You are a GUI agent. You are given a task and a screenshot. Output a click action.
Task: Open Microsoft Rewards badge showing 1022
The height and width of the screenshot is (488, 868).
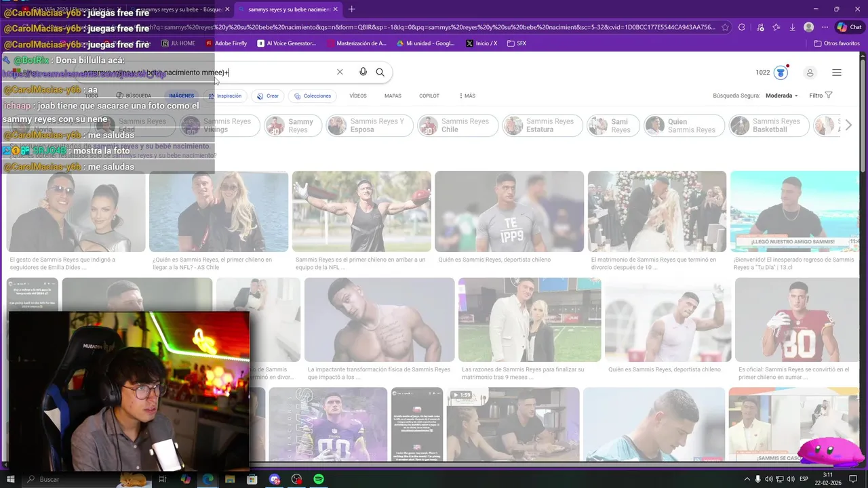tap(772, 73)
